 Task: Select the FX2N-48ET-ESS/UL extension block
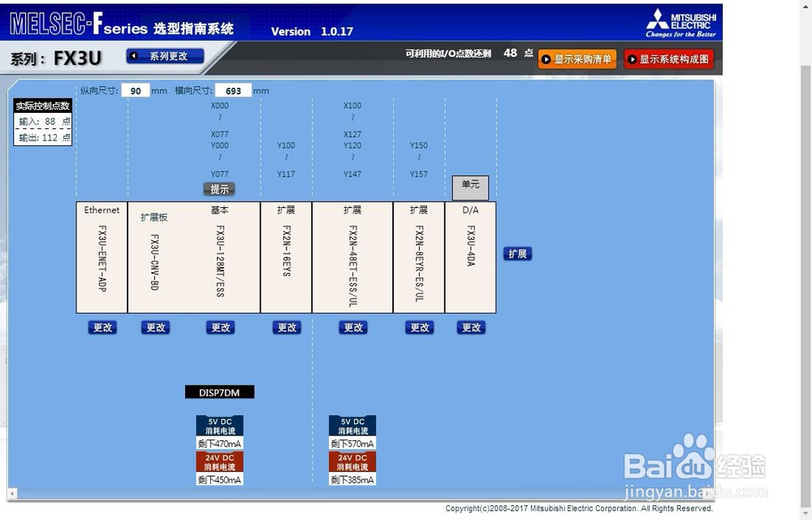coord(352,258)
